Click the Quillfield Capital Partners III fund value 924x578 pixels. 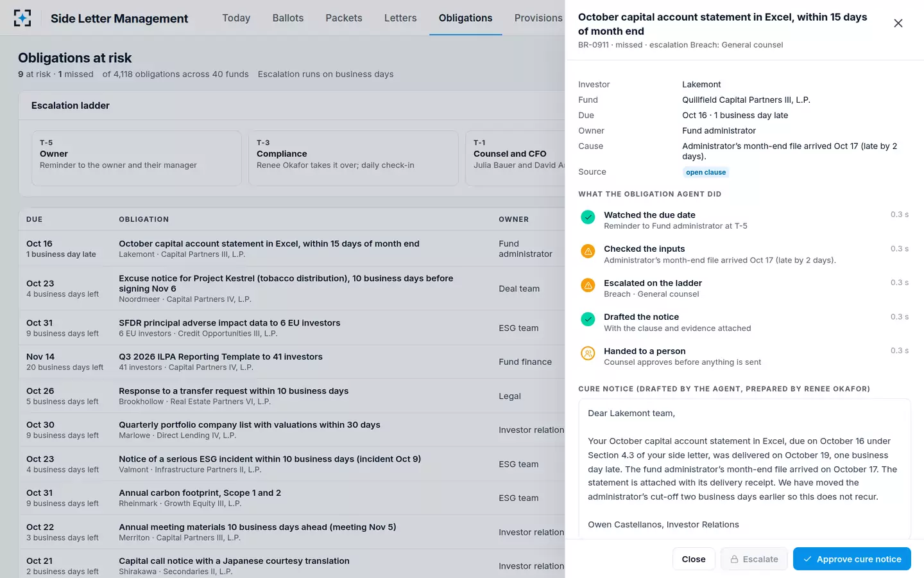tap(746, 100)
